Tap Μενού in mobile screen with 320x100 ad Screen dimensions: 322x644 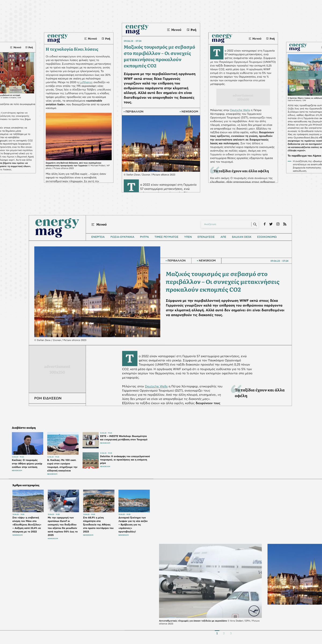click(255, 39)
